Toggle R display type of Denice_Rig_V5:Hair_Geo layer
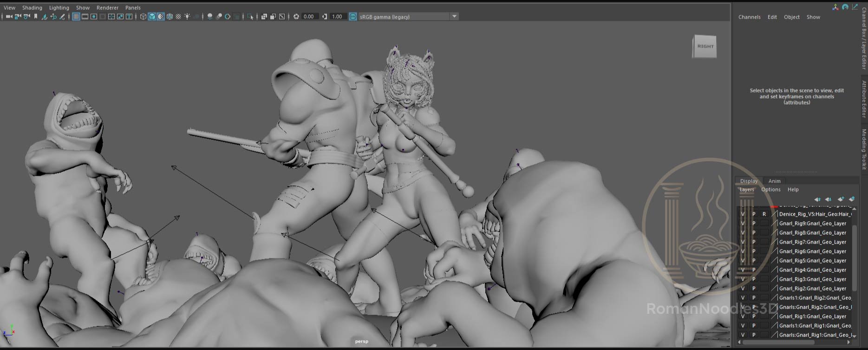Screen dimensions: 868x350 coord(764,214)
